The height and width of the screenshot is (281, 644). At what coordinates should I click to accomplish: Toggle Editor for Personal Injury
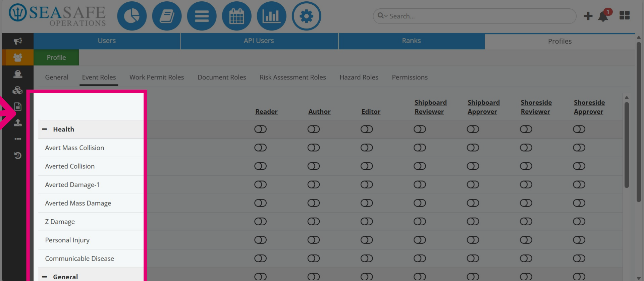point(367,240)
